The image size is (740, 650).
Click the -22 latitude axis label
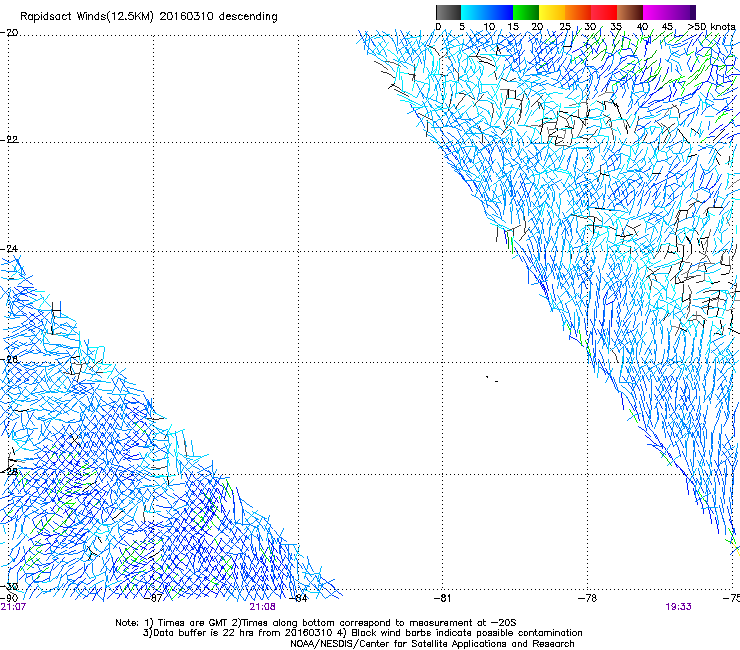9,140
